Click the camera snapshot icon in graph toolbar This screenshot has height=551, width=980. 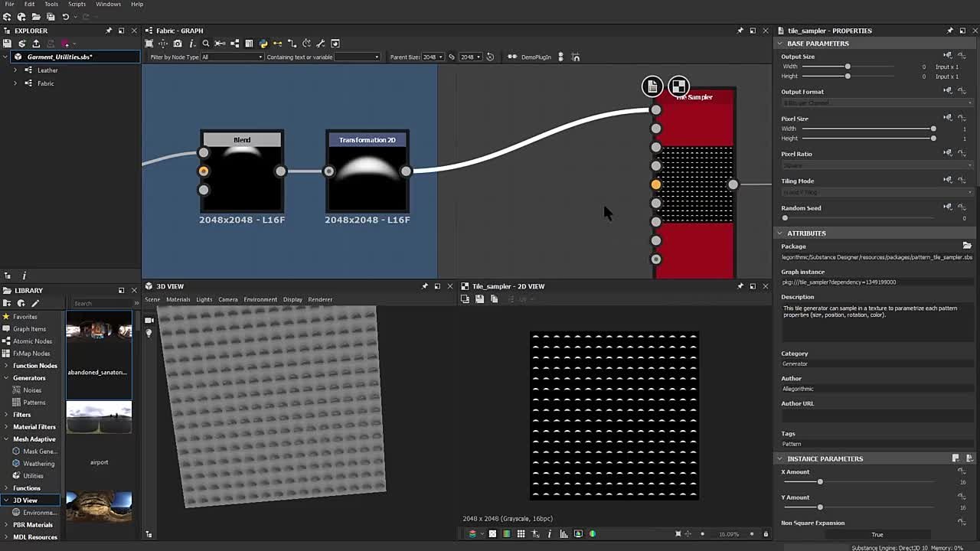pyautogui.click(x=178, y=44)
